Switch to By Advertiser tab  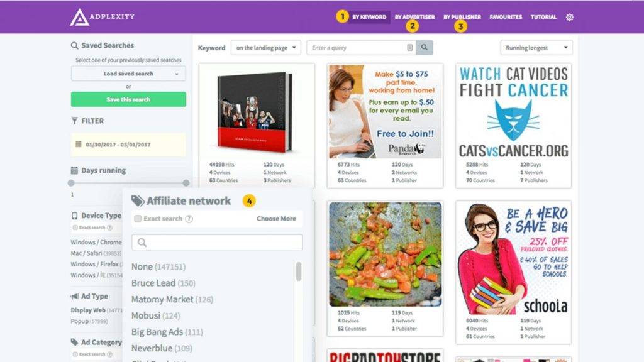point(414,17)
